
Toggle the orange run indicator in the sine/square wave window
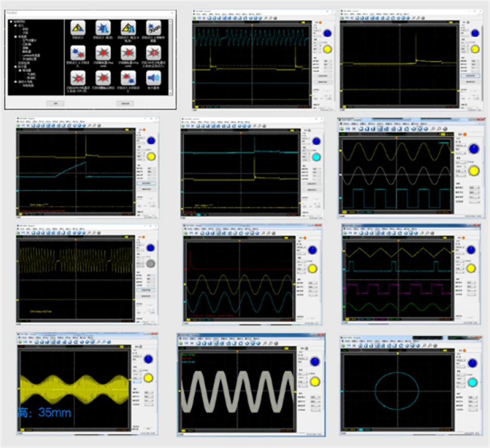[x=466, y=134]
